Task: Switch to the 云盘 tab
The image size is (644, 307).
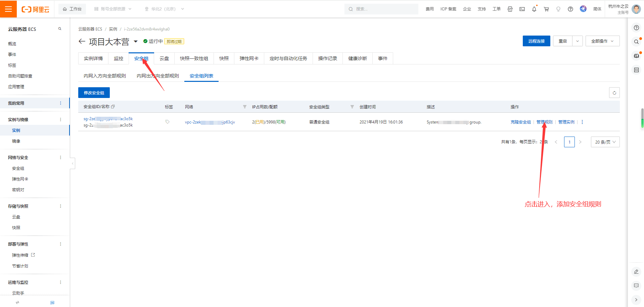Action: point(164,58)
